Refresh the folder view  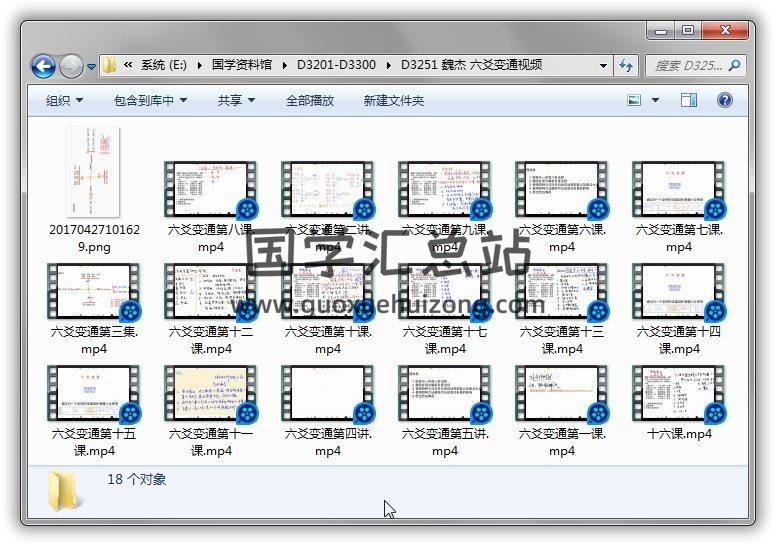[626, 65]
